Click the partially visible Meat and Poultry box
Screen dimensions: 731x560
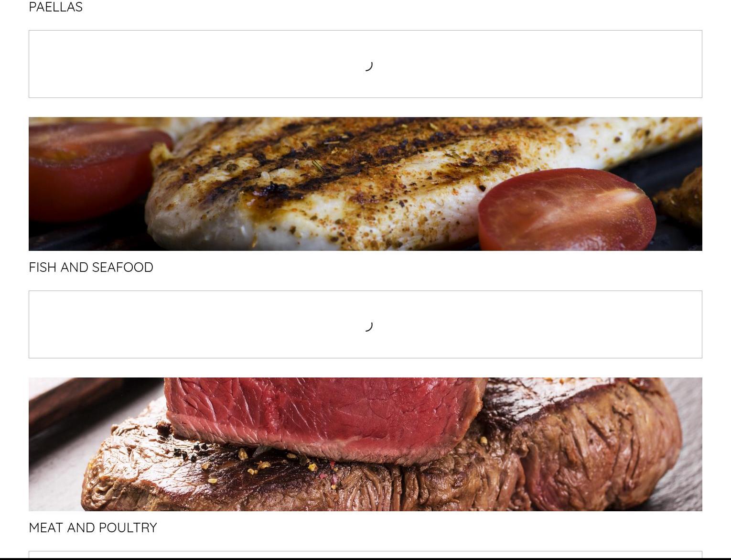365,554
